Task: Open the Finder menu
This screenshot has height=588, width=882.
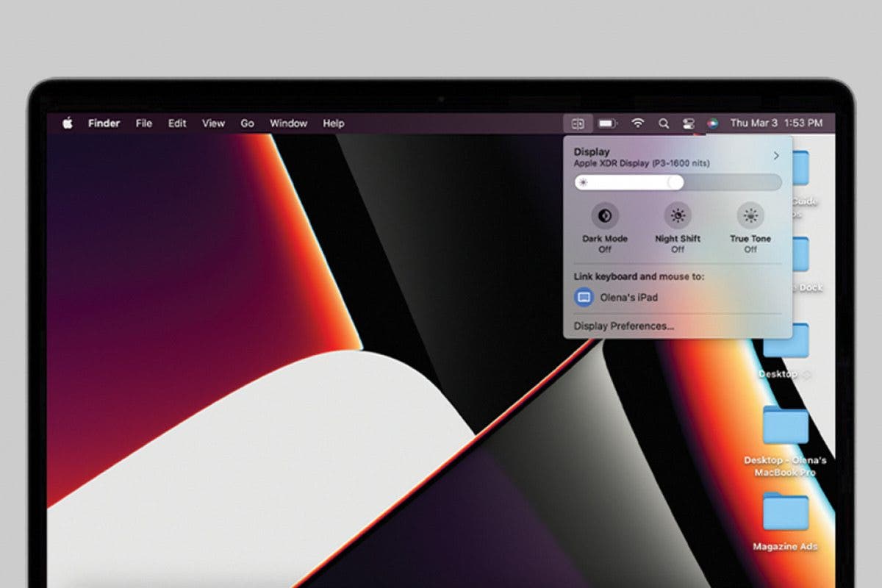Action: coord(103,123)
